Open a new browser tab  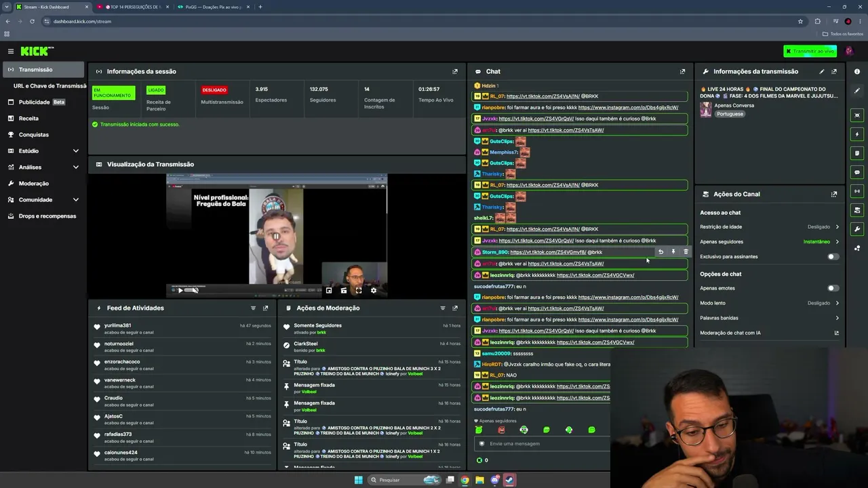(x=260, y=7)
